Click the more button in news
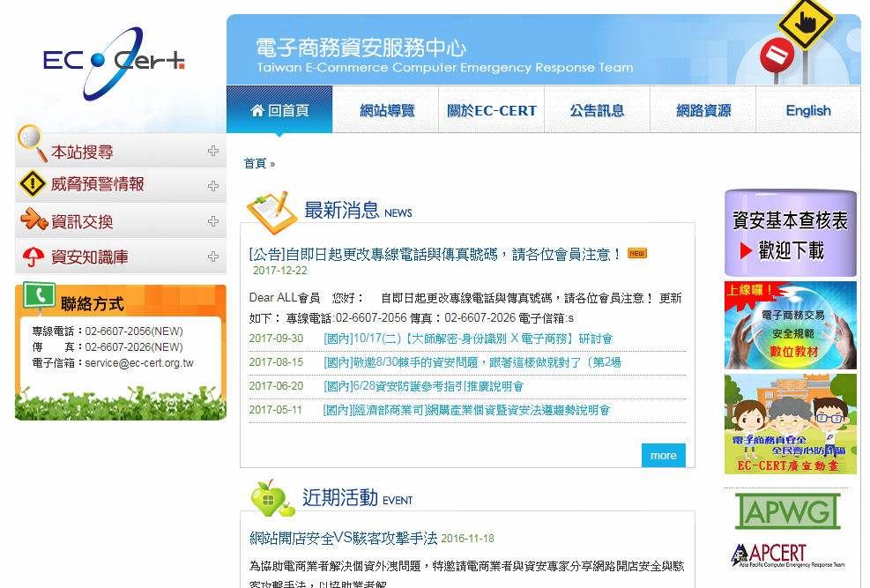 [663, 456]
